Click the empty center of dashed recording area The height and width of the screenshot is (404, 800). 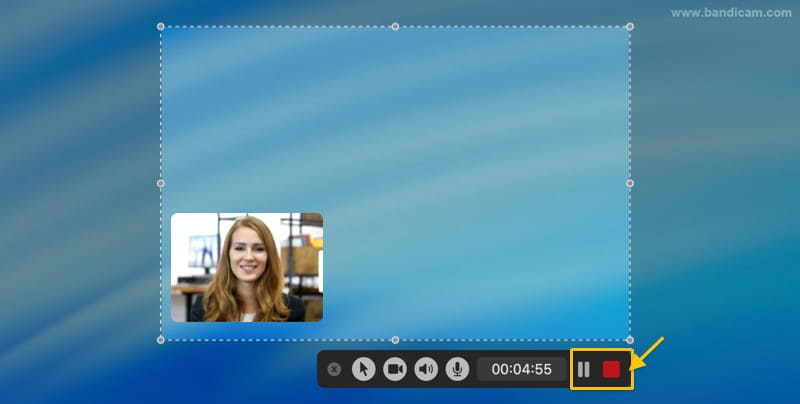(x=420, y=150)
